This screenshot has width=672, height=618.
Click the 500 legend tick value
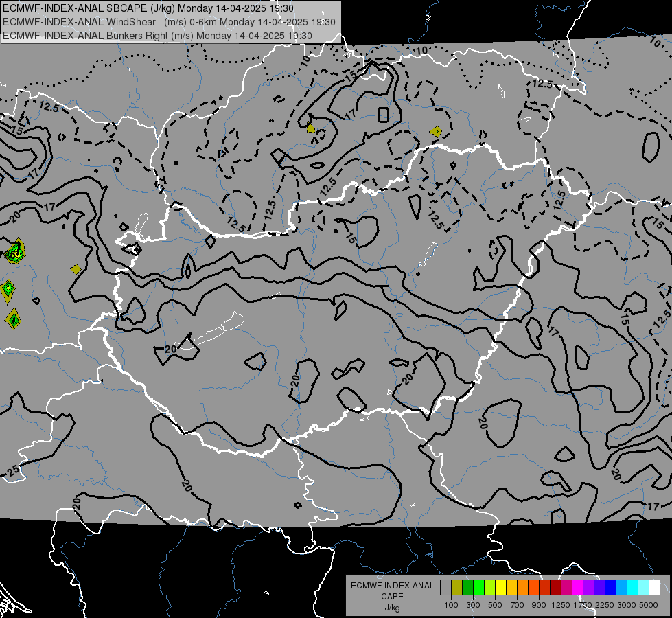point(495,605)
